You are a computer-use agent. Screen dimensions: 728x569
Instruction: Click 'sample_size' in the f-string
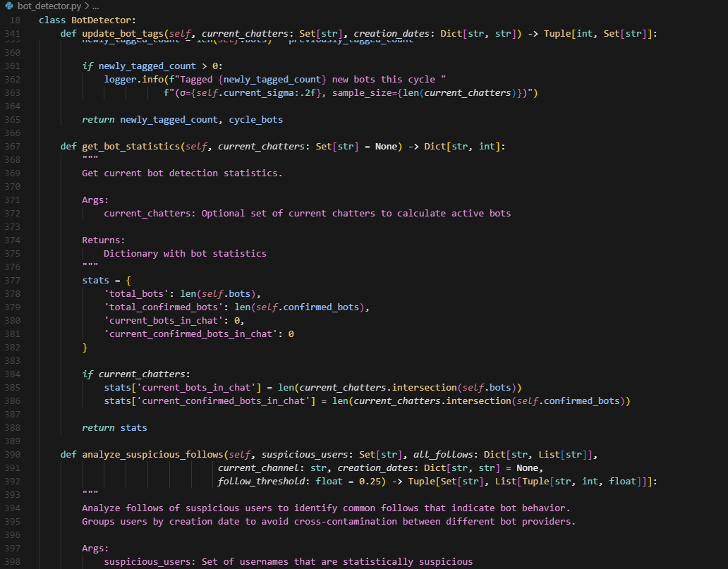[x=362, y=93]
